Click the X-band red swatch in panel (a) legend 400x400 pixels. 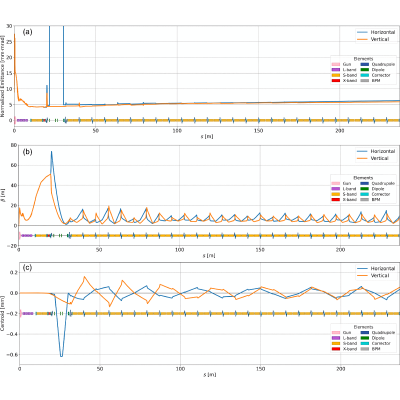coord(336,81)
